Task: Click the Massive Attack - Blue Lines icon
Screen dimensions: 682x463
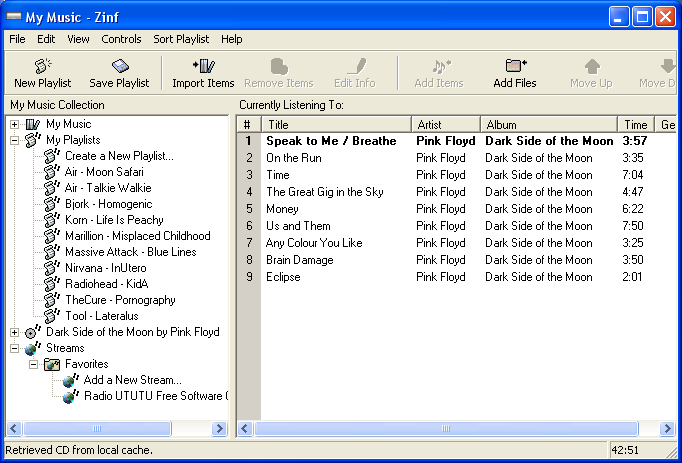Action: (x=52, y=252)
